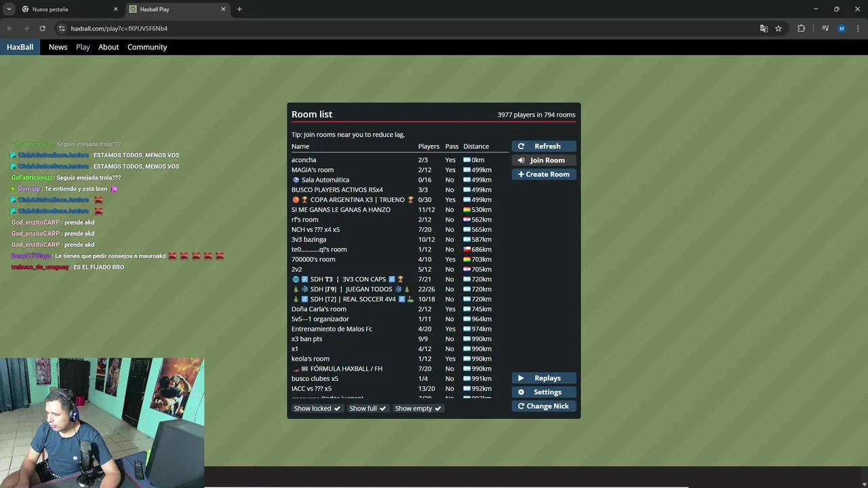
Task: Click the Create Room button
Action: [x=544, y=174]
